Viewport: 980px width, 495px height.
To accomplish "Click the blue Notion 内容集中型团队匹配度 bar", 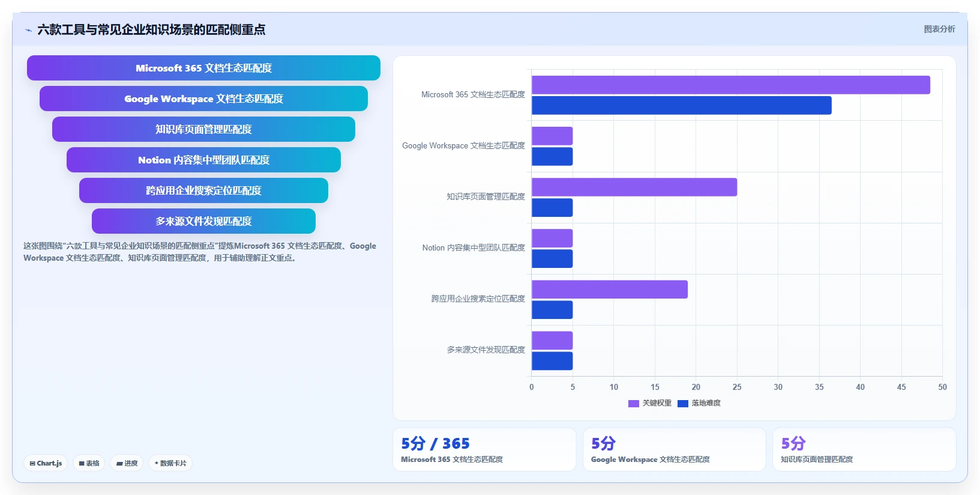I will 552,259.
